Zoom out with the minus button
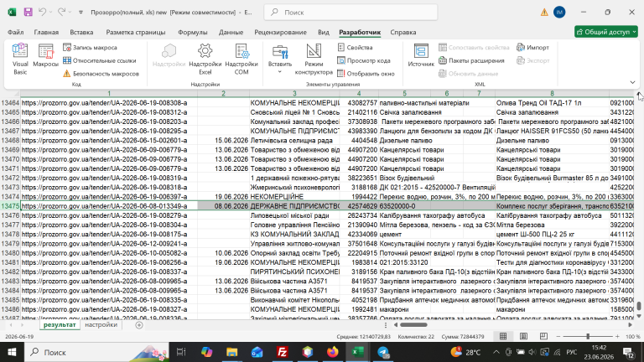 (558, 336)
